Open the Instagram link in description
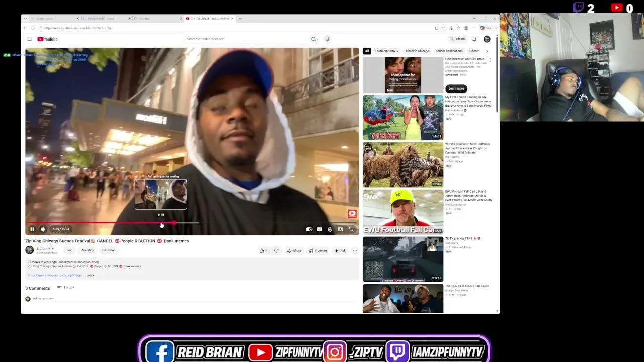The height and width of the screenshot is (362, 644). (54, 275)
